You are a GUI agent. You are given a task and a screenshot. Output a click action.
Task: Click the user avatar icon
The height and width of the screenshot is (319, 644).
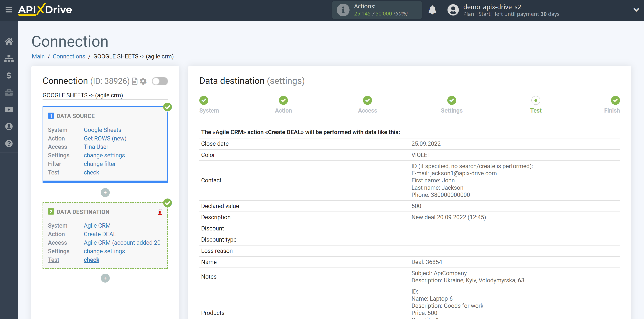click(453, 10)
